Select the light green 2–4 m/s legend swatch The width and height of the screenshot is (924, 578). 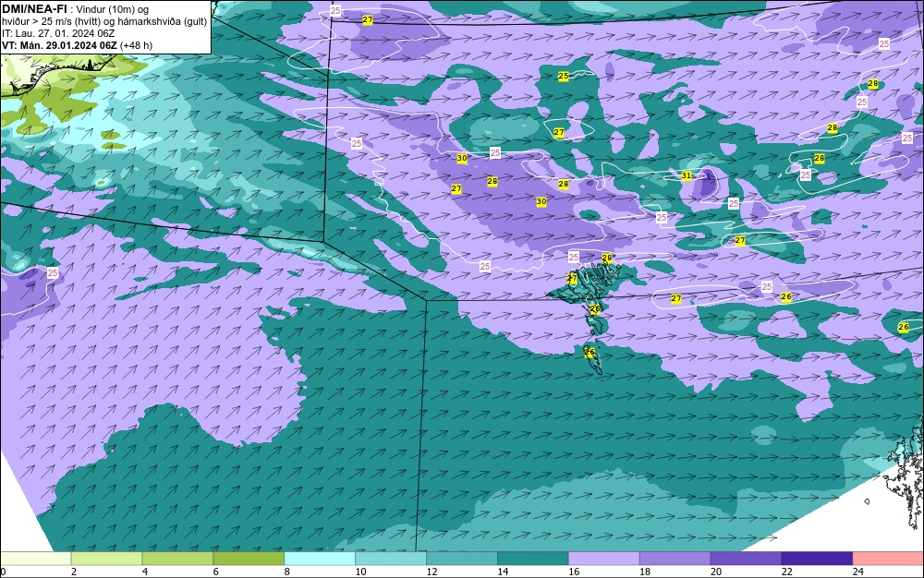coord(106,559)
